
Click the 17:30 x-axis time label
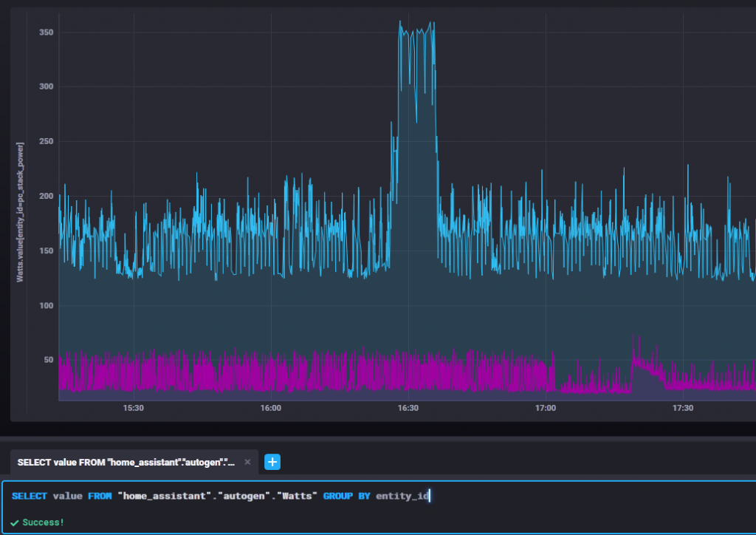(x=683, y=408)
